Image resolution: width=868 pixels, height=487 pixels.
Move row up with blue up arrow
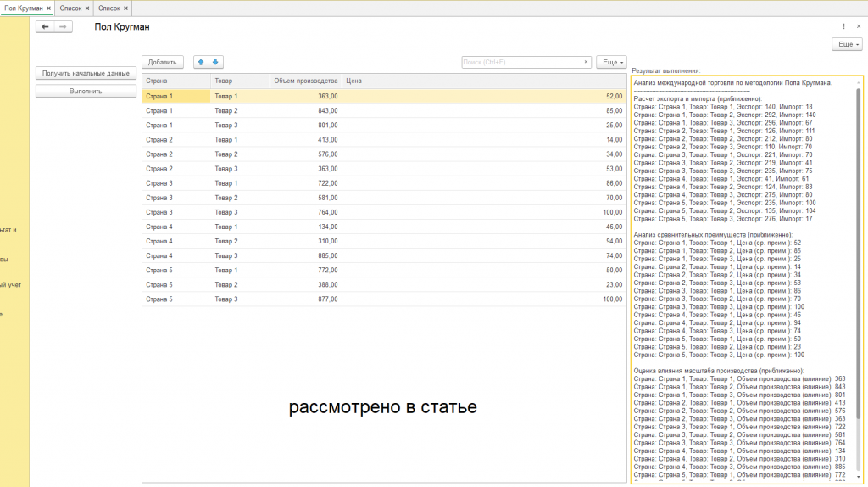(x=201, y=62)
